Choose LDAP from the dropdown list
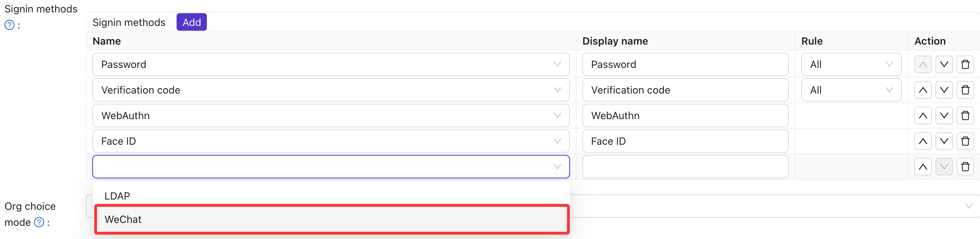The width and height of the screenshot is (980, 239). click(331, 196)
